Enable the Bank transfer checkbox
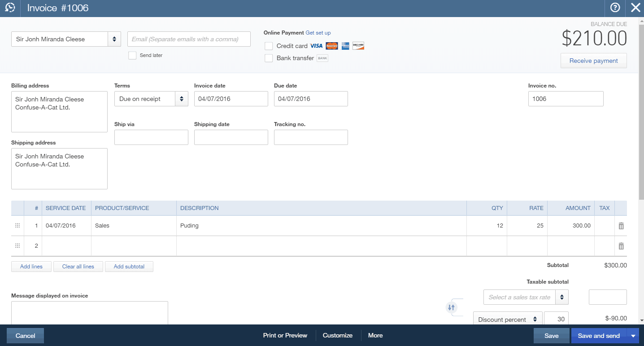This screenshot has height=346, width=644. point(269,58)
